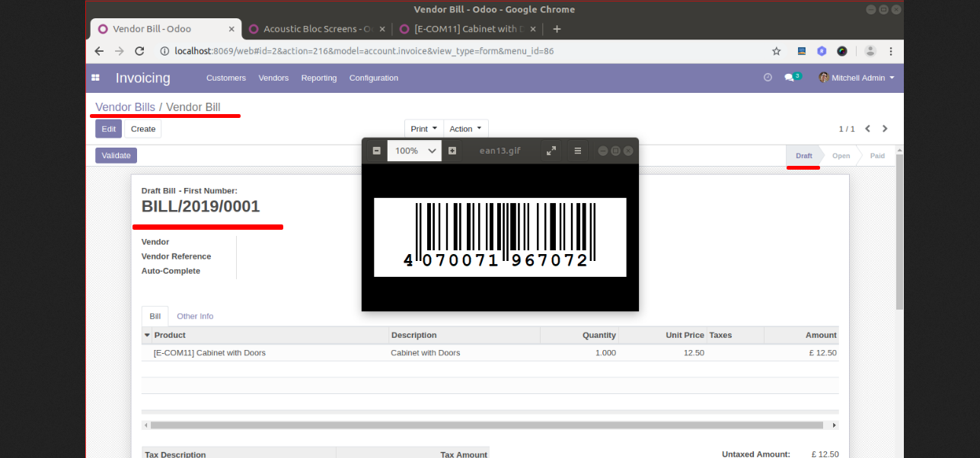Go to the next record in pager
Image resolution: width=980 pixels, height=458 pixels.
coord(885,129)
